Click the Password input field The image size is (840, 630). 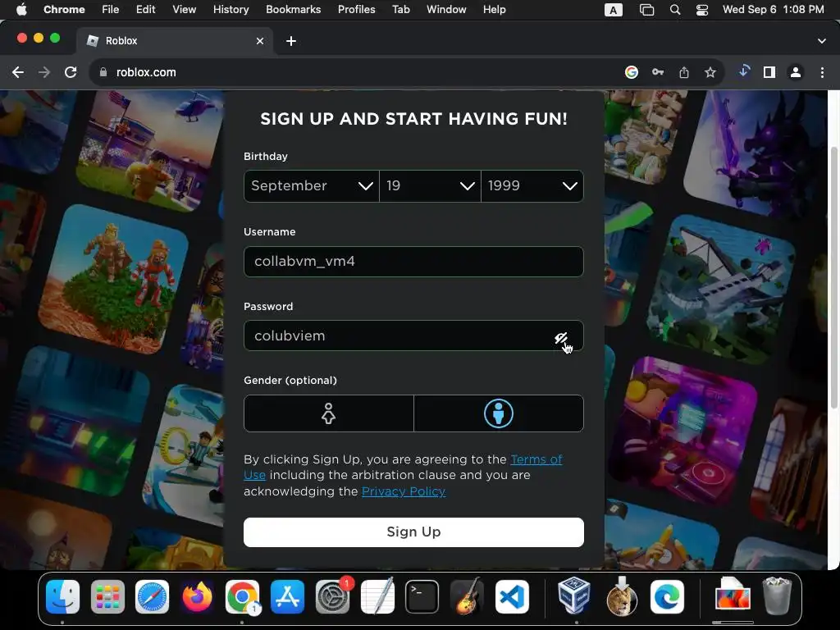click(x=413, y=336)
